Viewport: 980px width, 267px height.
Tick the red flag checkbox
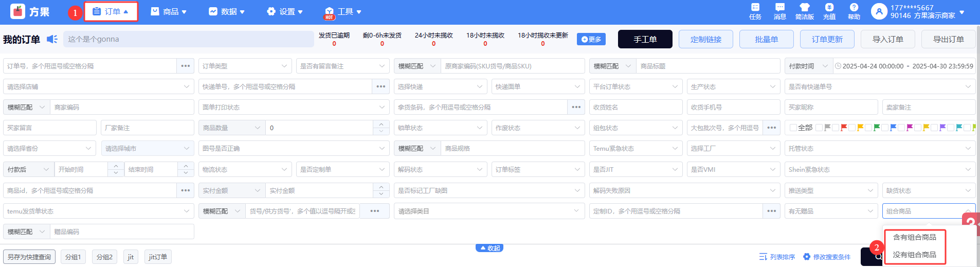click(x=836, y=128)
